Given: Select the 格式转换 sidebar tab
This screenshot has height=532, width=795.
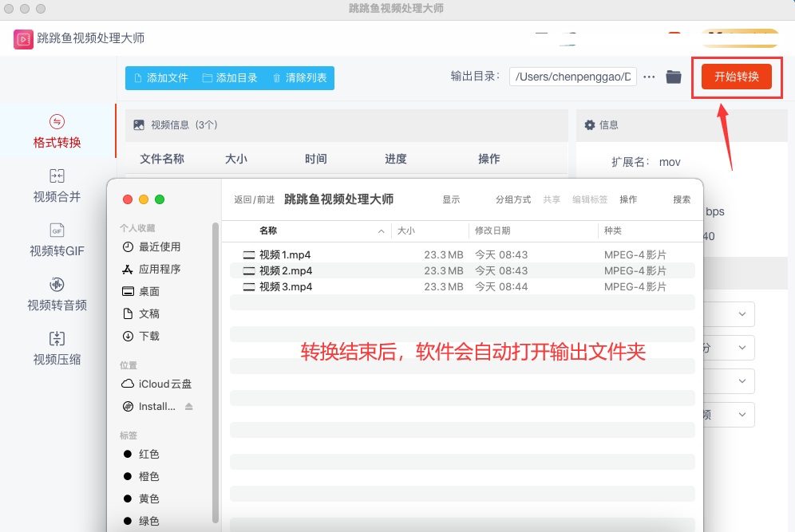Looking at the screenshot, I should [57, 131].
